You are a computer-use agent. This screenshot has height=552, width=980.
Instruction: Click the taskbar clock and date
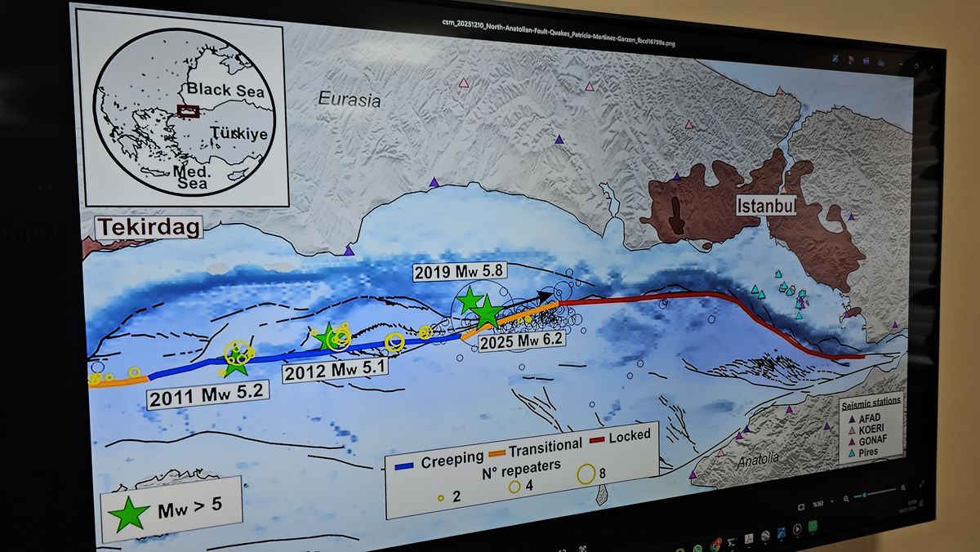point(908,506)
